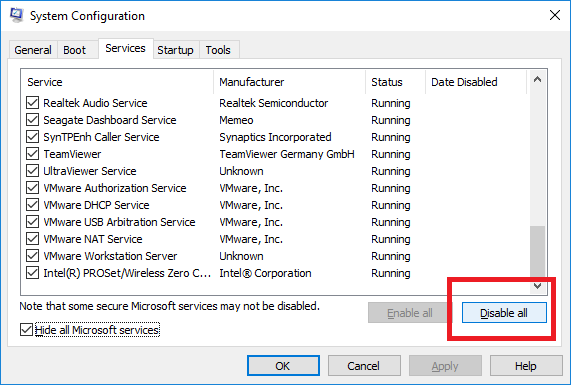
Task: Uncheck VMware DHCP Service checkbox
Action: pos(32,205)
